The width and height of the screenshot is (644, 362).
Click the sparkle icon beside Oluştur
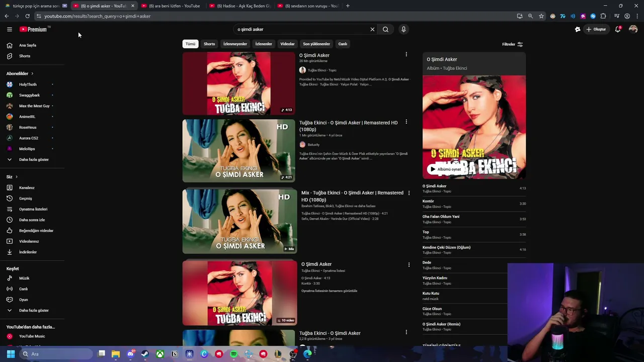(x=578, y=29)
